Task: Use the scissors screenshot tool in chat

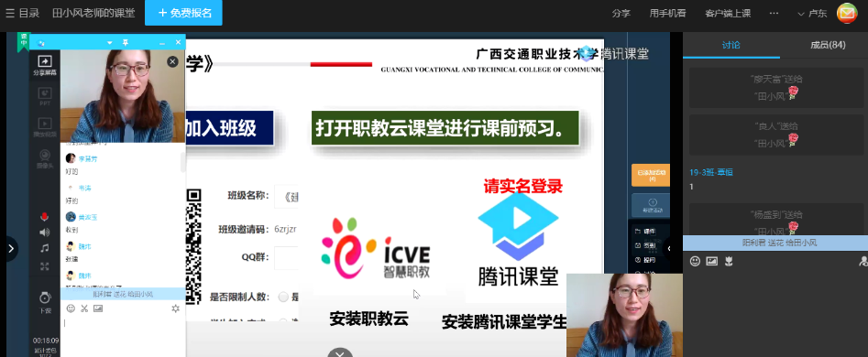Action: (84, 308)
